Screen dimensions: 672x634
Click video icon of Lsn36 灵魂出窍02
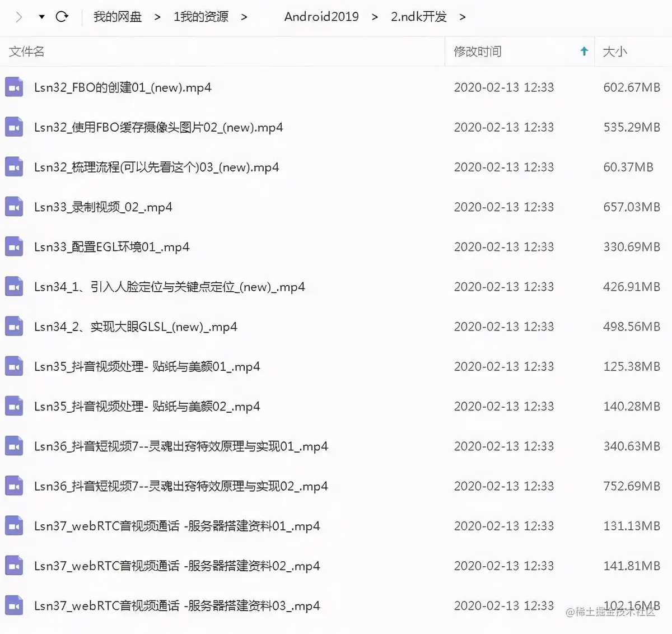14,486
